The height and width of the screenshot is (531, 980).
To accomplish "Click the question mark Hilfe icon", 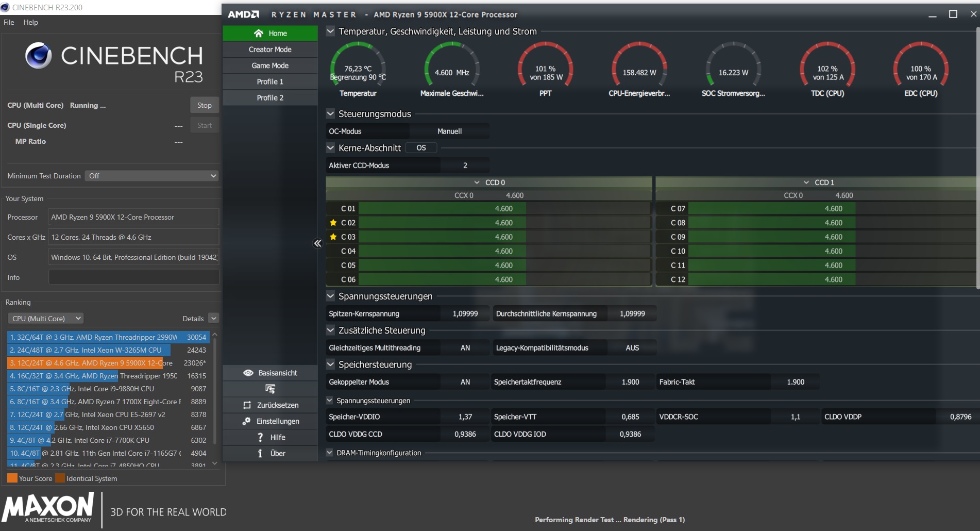I will coord(260,437).
